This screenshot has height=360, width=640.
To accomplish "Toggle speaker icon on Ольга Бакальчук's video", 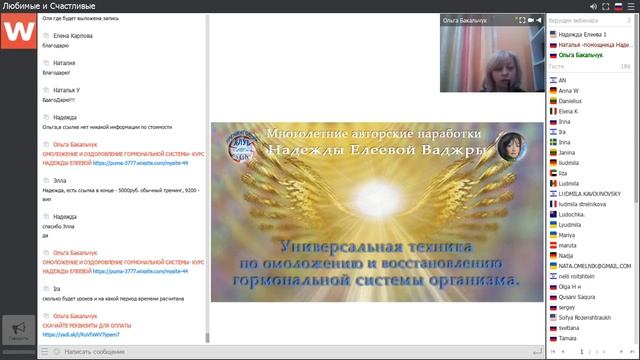I will (x=539, y=20).
